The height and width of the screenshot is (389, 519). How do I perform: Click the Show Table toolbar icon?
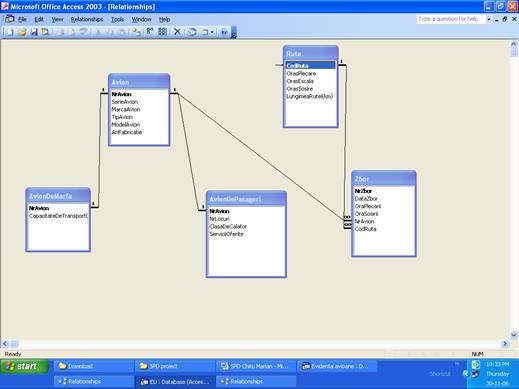tap(136, 32)
